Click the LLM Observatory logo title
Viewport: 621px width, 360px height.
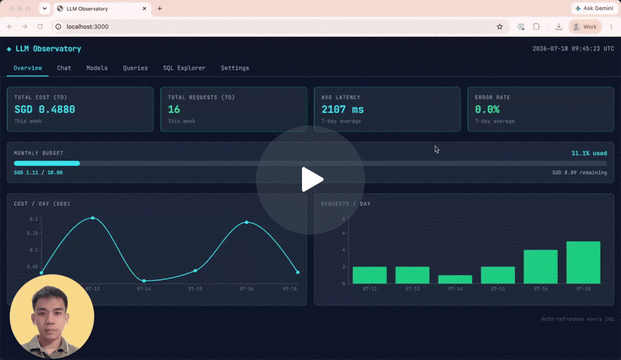[x=48, y=49]
